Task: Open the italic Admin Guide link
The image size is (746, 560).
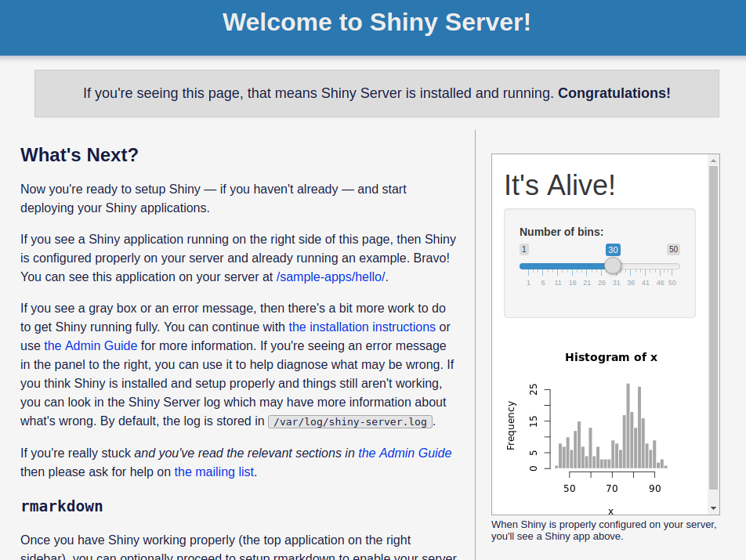Action: coord(405,453)
